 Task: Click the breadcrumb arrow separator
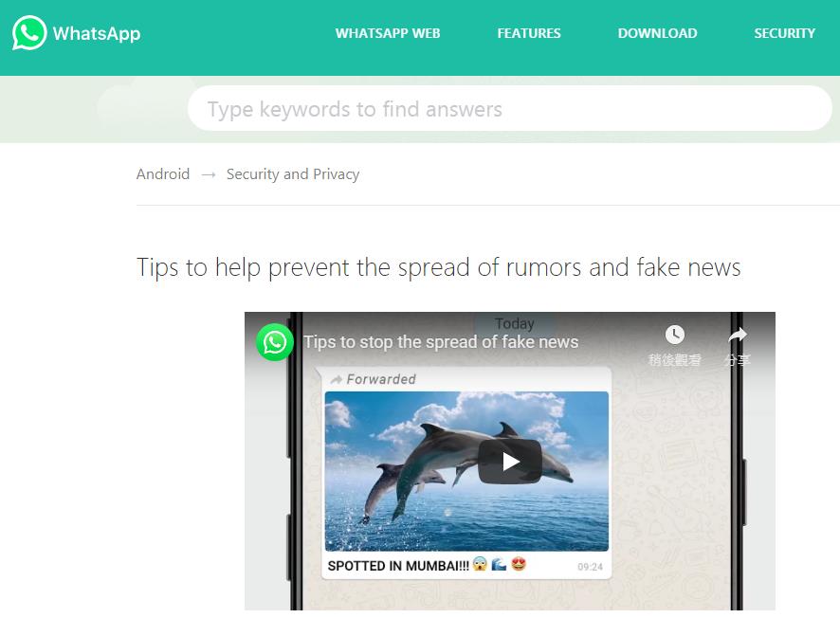point(209,174)
